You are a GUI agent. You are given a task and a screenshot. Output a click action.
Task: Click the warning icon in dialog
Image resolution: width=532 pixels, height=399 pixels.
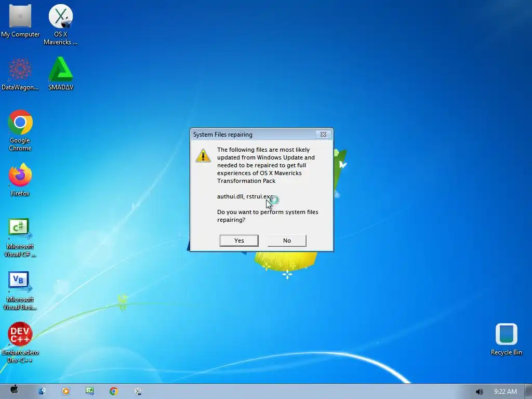pyautogui.click(x=203, y=155)
